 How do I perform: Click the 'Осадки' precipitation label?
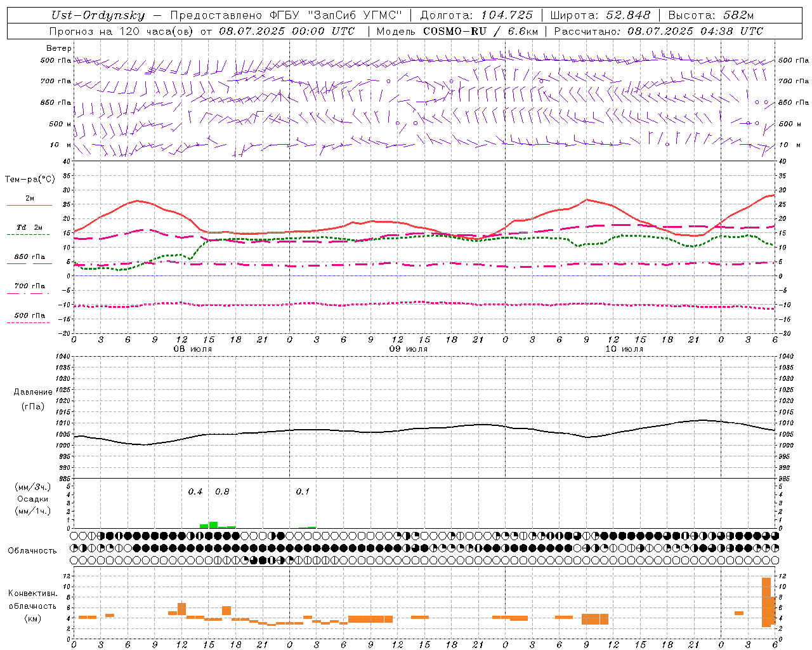[x=32, y=499]
